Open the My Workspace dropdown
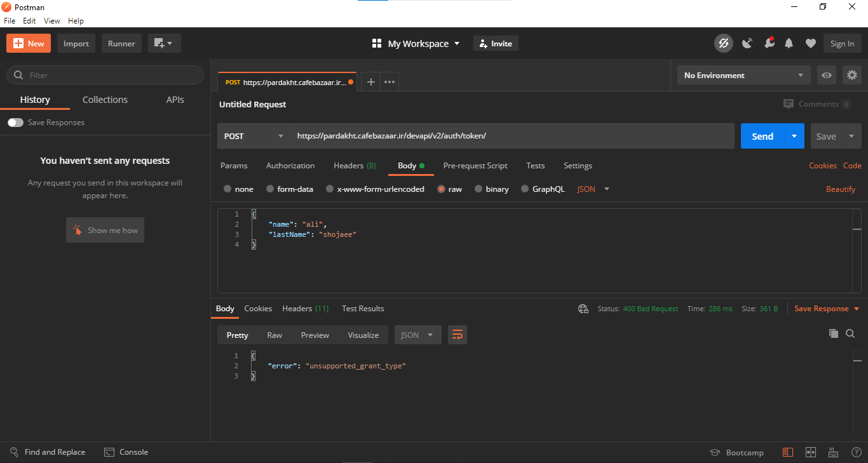Viewport: 868px width, 463px height. [416, 44]
